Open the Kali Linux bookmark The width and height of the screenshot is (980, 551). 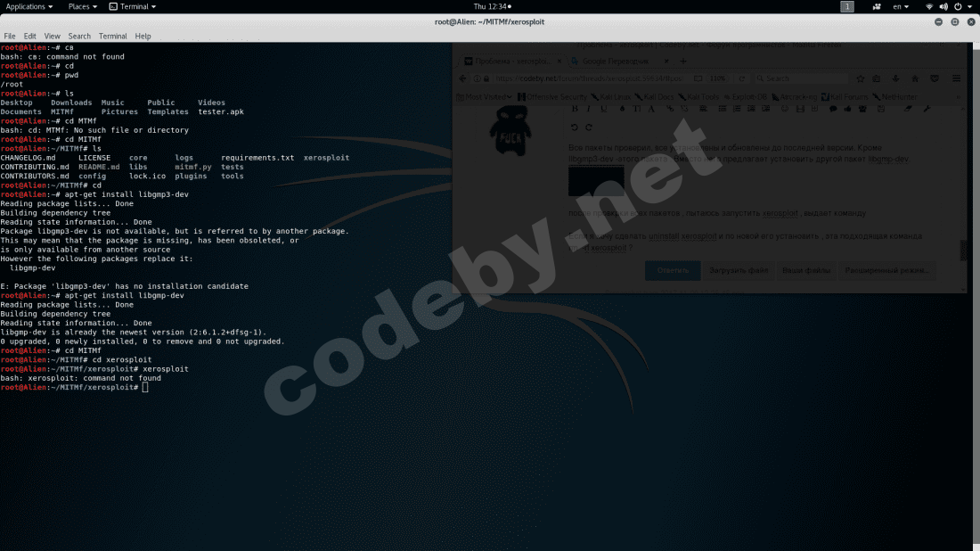coord(611,97)
